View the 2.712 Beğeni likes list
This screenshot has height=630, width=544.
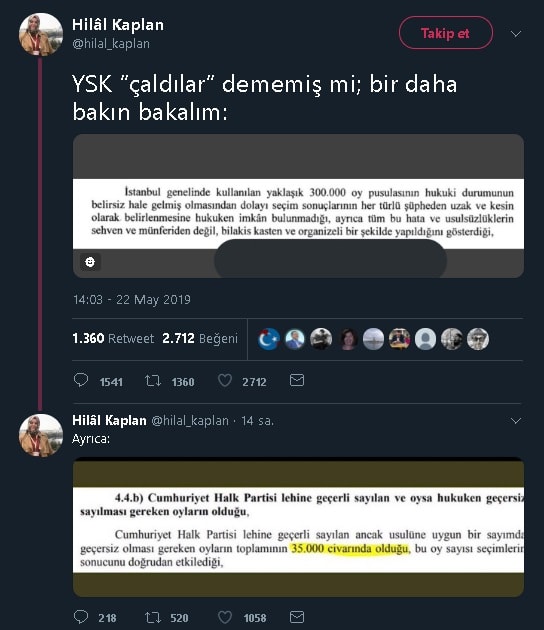[200, 338]
